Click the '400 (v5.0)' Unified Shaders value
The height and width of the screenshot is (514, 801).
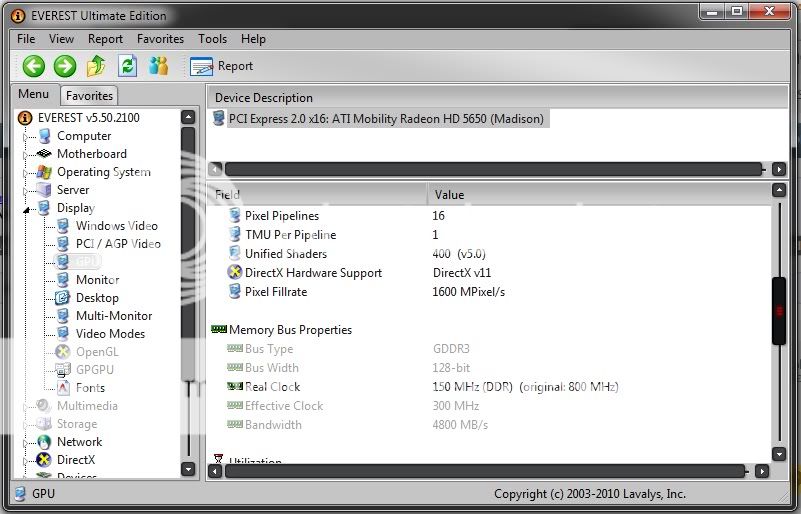point(459,254)
